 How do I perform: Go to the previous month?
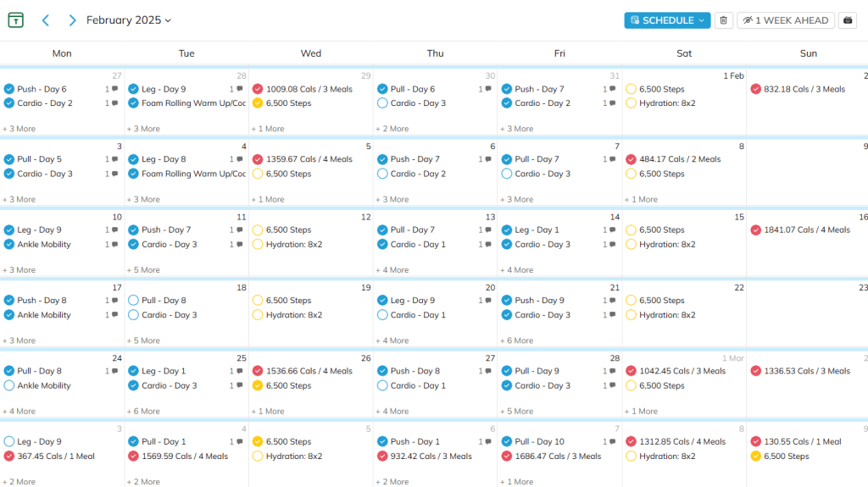click(46, 20)
